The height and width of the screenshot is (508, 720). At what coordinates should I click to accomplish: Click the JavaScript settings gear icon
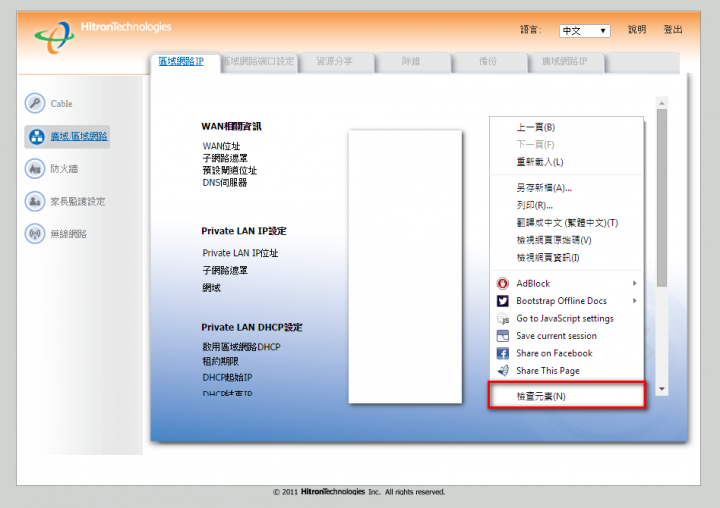click(x=503, y=318)
